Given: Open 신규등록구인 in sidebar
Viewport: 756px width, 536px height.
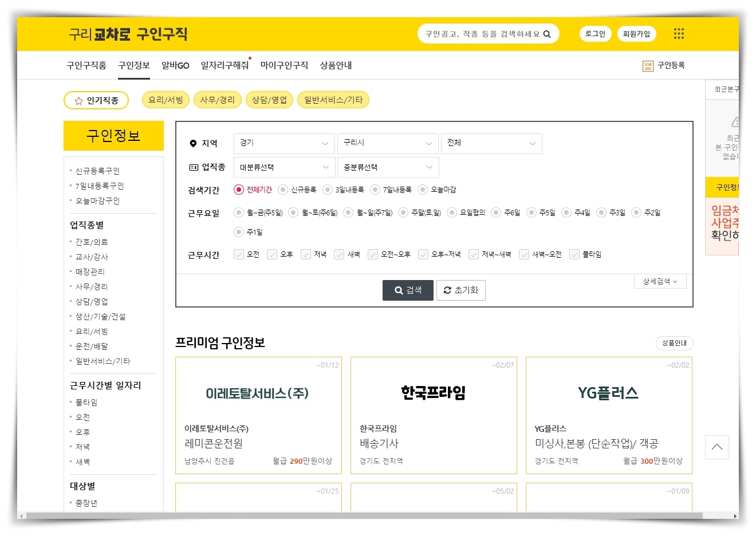Looking at the screenshot, I should tap(97, 171).
